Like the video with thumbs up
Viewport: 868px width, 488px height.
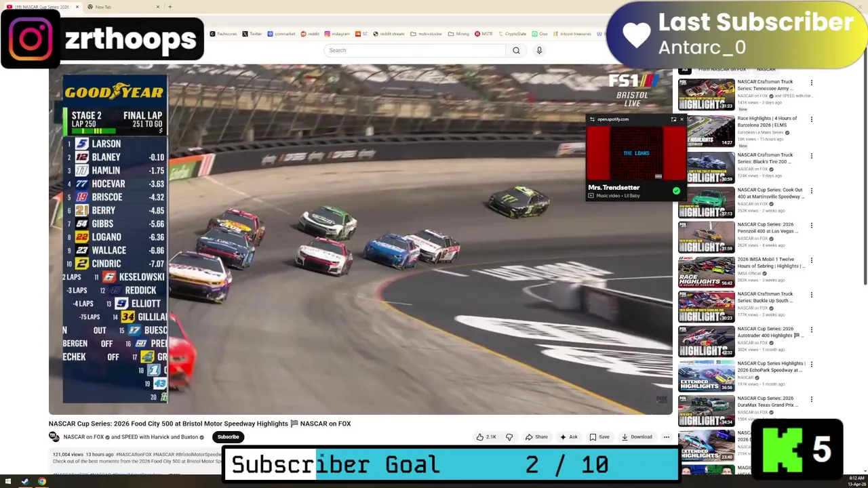(x=487, y=437)
